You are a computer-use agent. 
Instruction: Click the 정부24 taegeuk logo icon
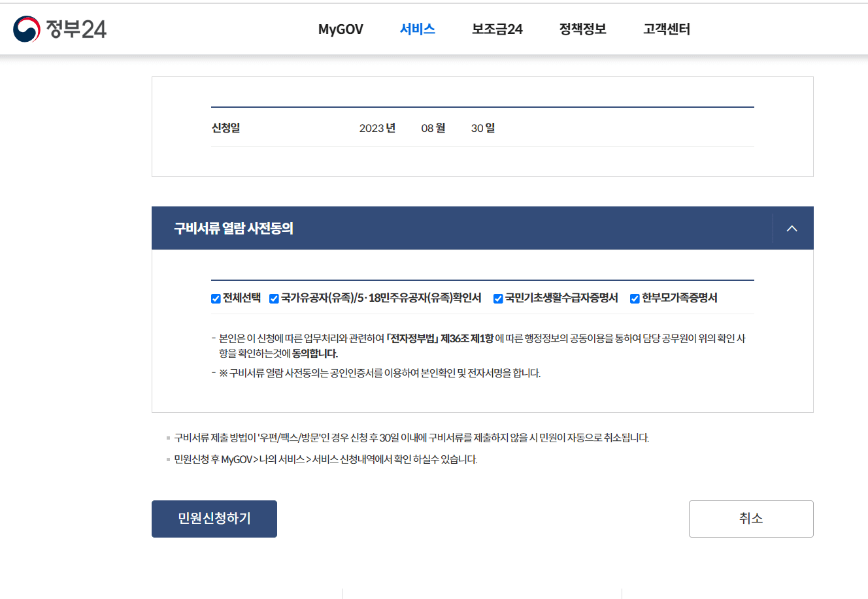[x=24, y=28]
